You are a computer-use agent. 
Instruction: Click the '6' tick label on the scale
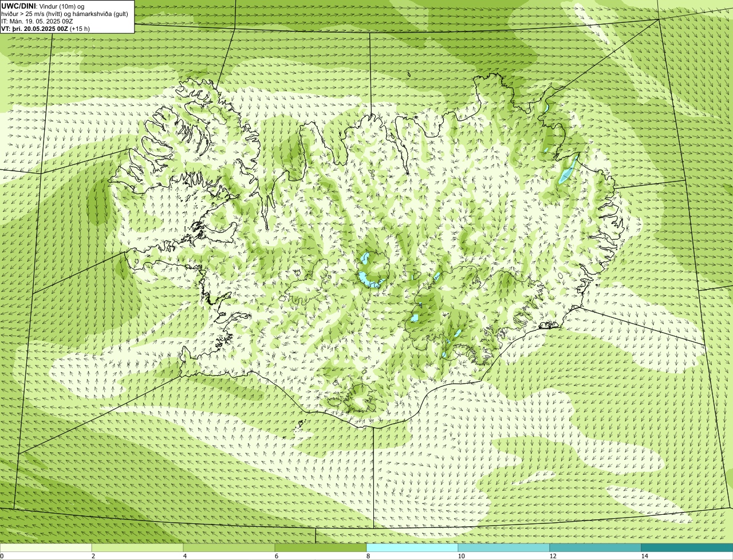coord(276,556)
